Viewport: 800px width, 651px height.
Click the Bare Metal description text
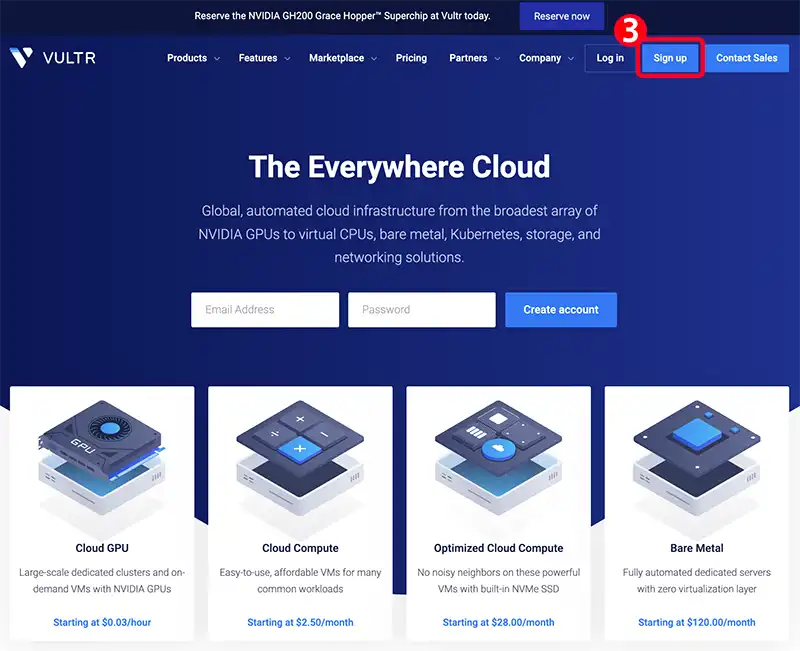696,581
